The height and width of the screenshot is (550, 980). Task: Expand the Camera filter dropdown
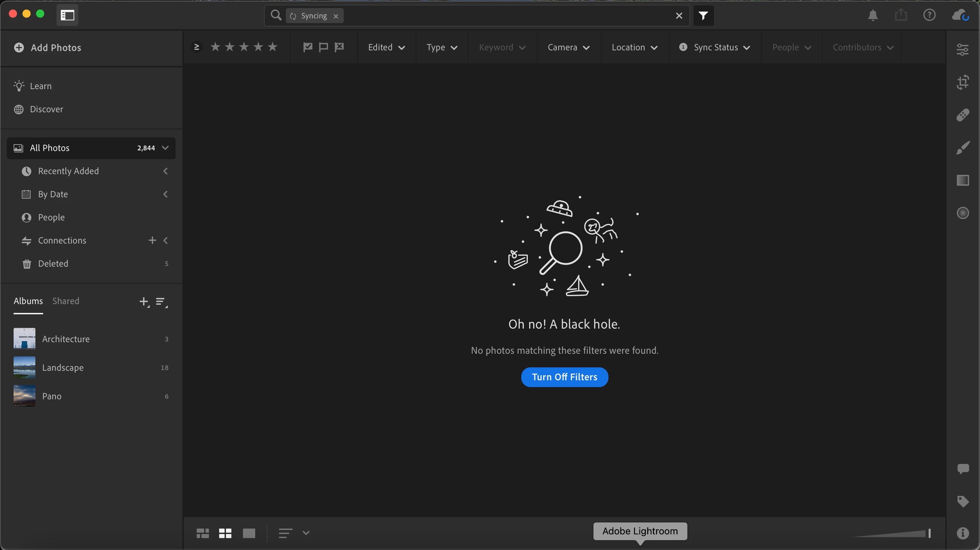click(568, 48)
